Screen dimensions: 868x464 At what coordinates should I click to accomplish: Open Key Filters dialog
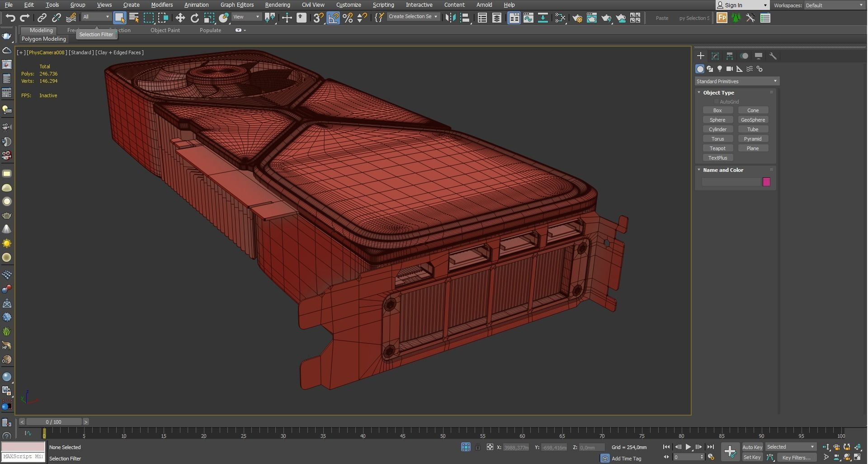coord(796,457)
